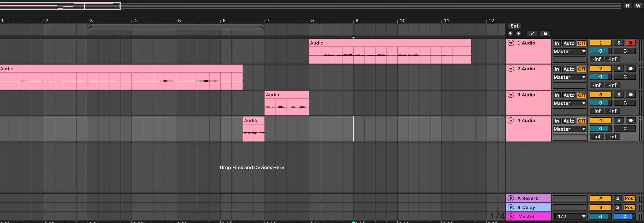Toggle the B Delay return activator
This screenshot has width=644, height=223.
(601, 207)
